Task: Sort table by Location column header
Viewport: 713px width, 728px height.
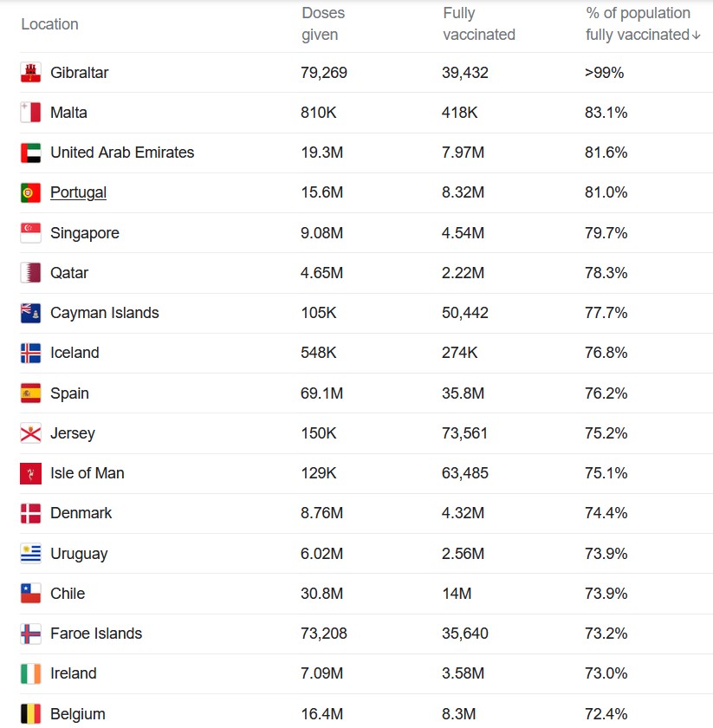Action: 49,24
